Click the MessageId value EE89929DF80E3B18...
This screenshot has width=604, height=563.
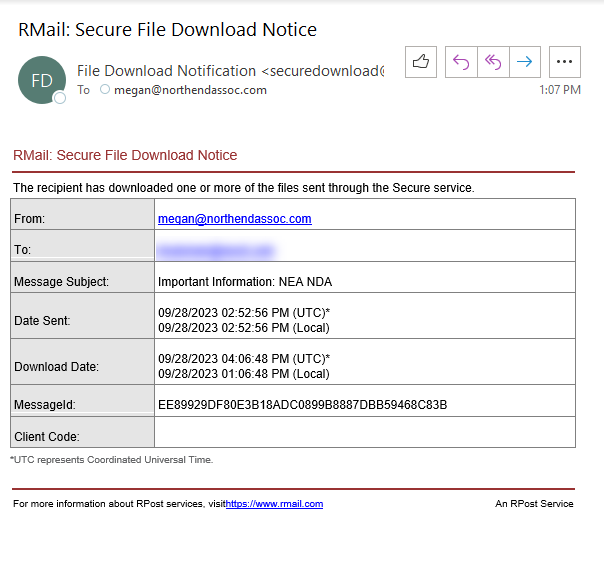[x=302, y=405]
